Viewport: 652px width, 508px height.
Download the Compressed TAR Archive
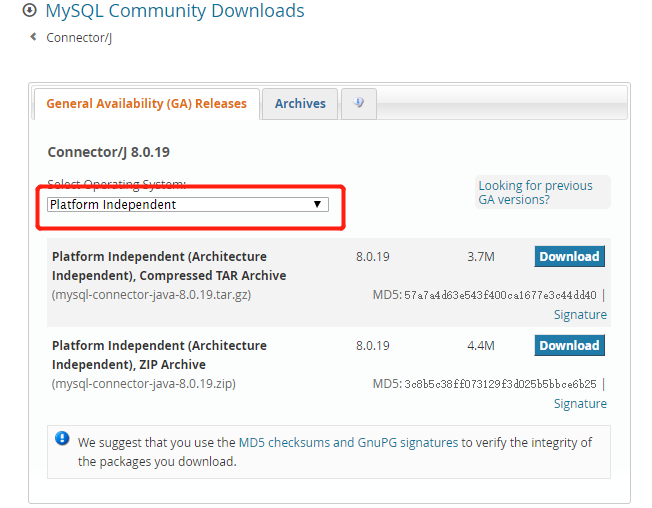[x=569, y=256]
